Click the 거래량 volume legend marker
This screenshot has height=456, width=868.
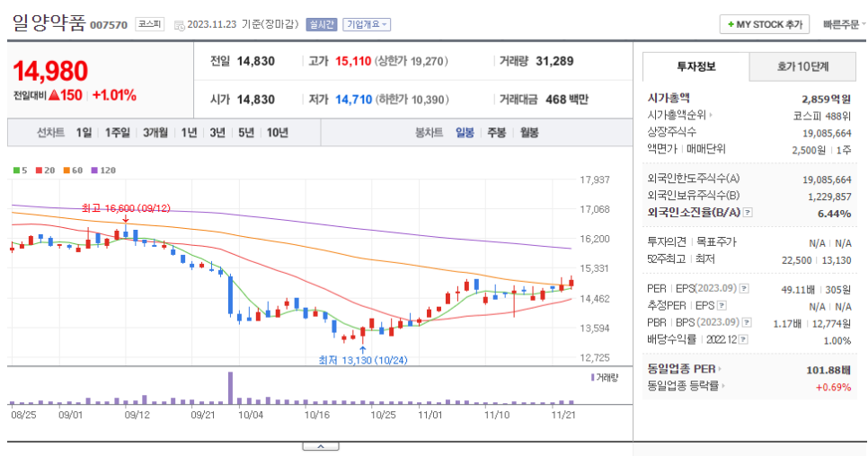coord(605,378)
